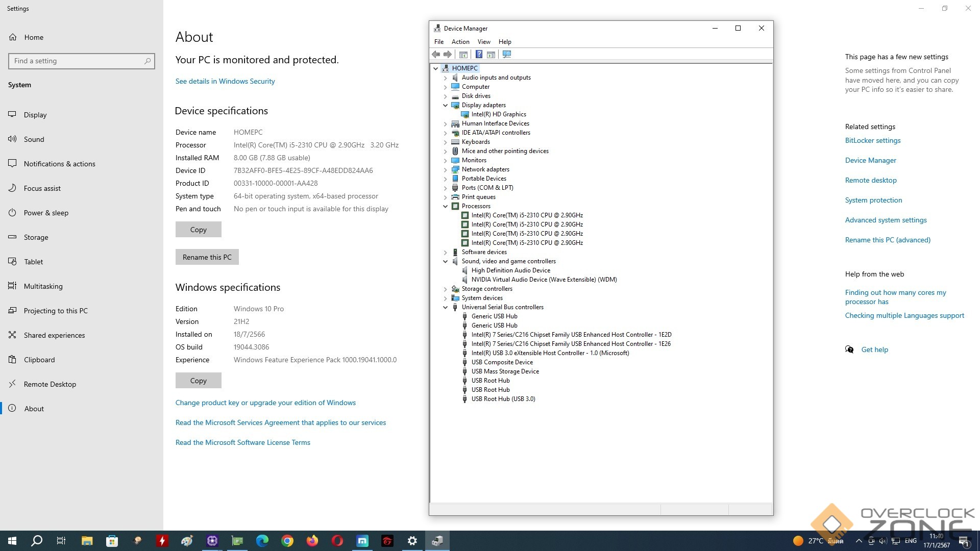Open the BitLocker settings link
Screen dimensions: 980x551
(872, 140)
